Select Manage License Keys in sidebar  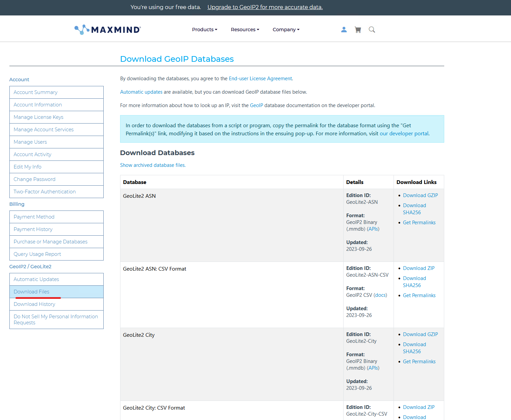tap(39, 117)
